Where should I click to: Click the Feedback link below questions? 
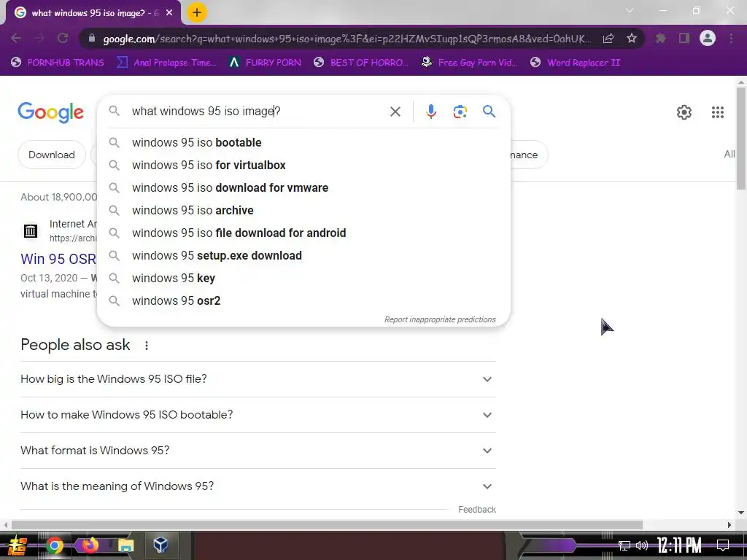pyautogui.click(x=477, y=510)
